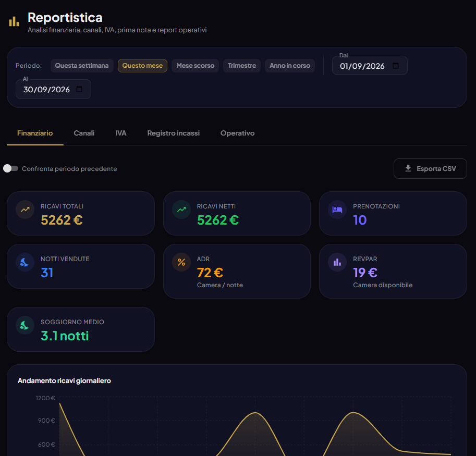Click the Camera disponibile caption
Viewport: 476px width, 456px height.
coord(383,285)
